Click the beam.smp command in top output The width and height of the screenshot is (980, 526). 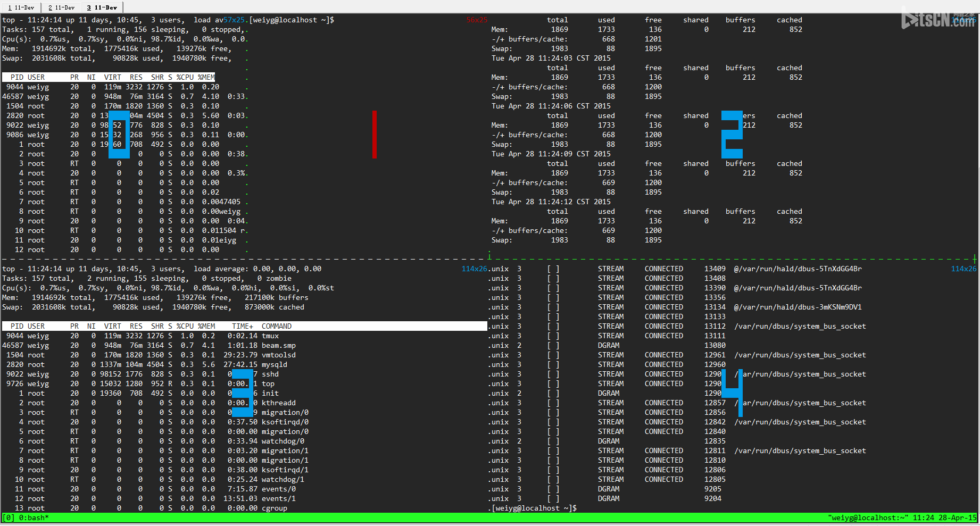point(279,346)
